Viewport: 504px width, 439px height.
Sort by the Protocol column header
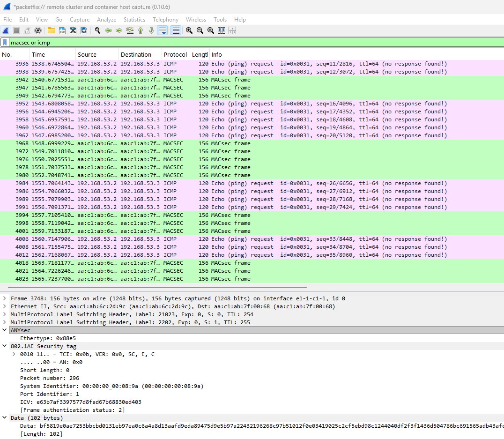176,55
